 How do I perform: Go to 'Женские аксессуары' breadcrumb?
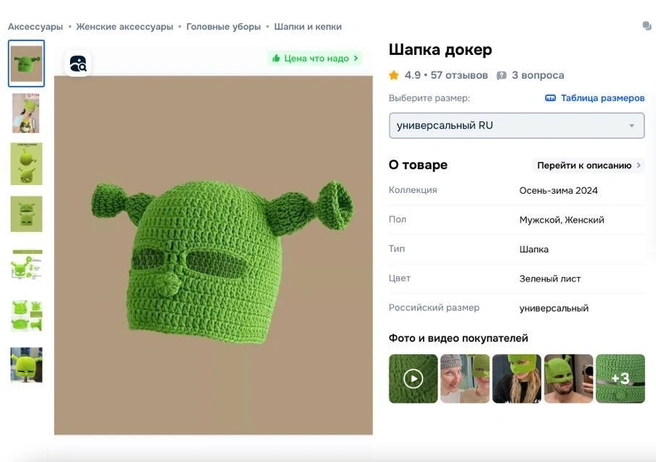[x=124, y=27]
